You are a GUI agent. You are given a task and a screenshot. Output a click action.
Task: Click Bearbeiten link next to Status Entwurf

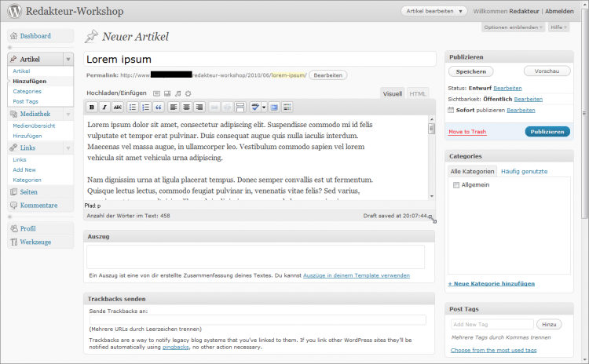point(507,88)
